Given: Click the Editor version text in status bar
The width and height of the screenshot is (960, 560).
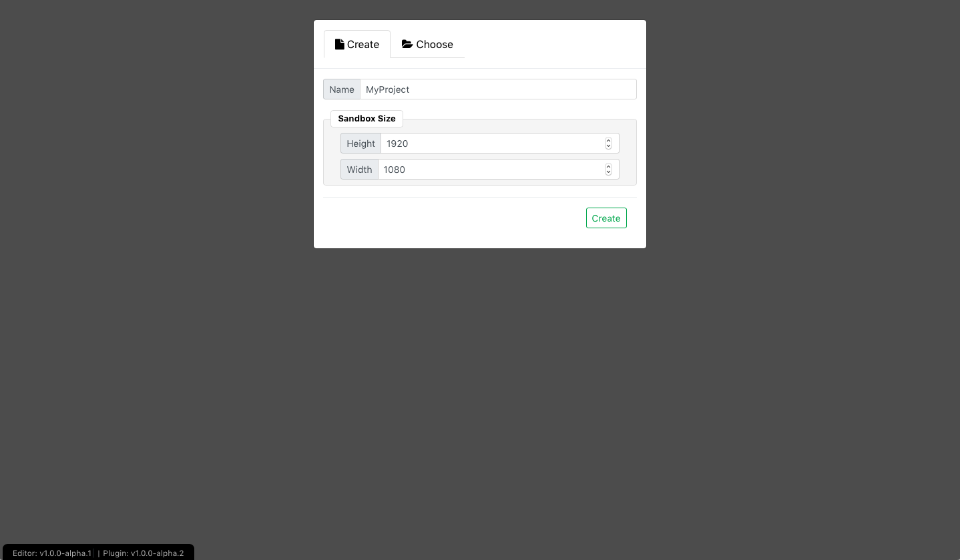Looking at the screenshot, I should coord(52,553).
